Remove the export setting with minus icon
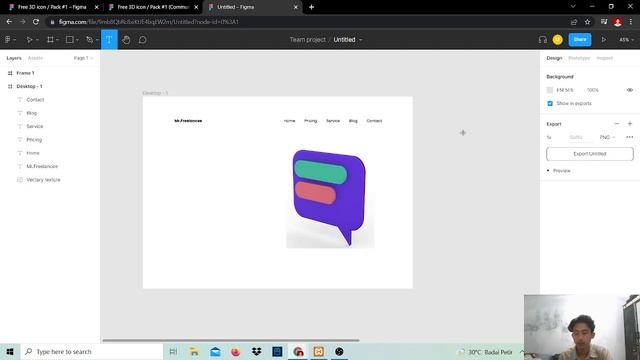The width and height of the screenshot is (640, 360). click(x=617, y=124)
